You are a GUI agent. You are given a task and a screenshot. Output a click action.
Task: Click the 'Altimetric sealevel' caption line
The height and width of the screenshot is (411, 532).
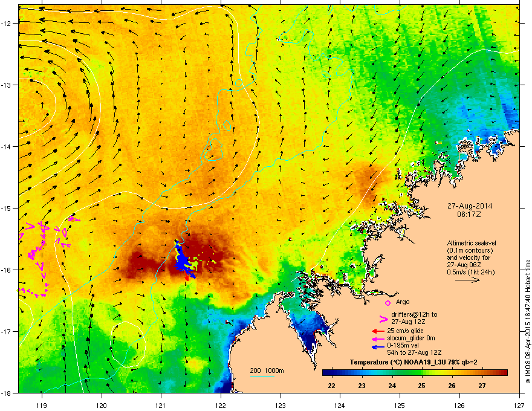point(472,243)
